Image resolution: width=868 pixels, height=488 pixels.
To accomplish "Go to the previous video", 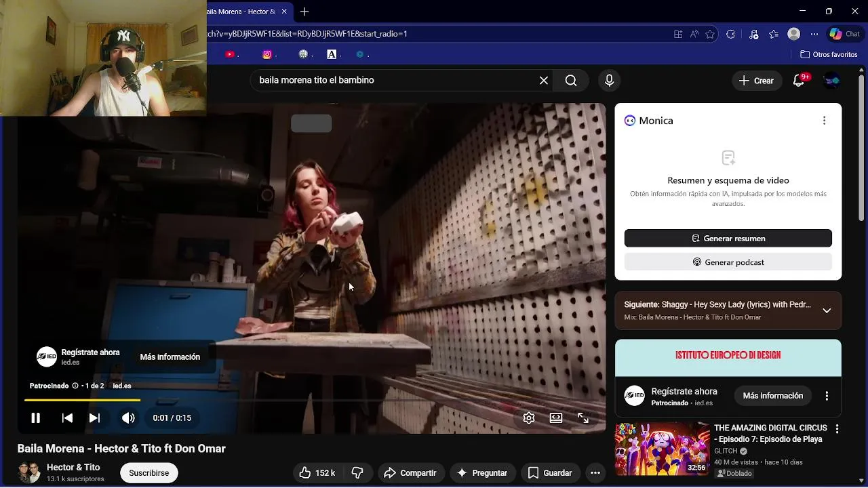I will (x=67, y=418).
